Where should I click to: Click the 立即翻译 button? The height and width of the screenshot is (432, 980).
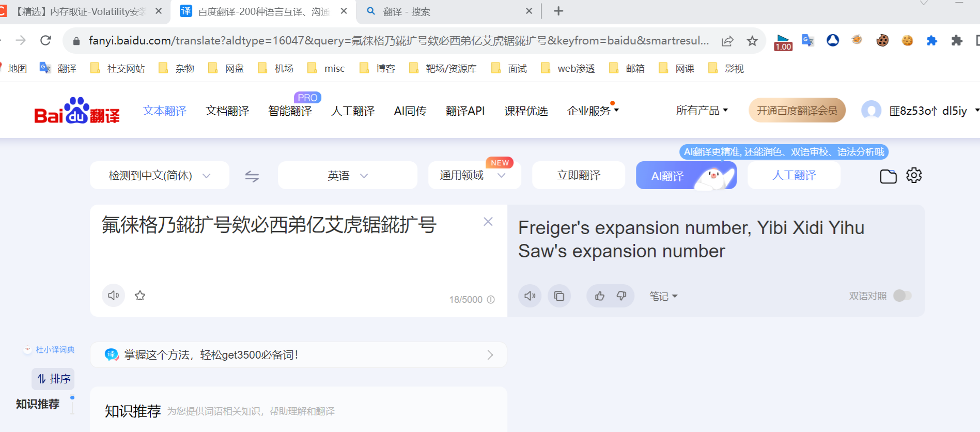pos(579,175)
